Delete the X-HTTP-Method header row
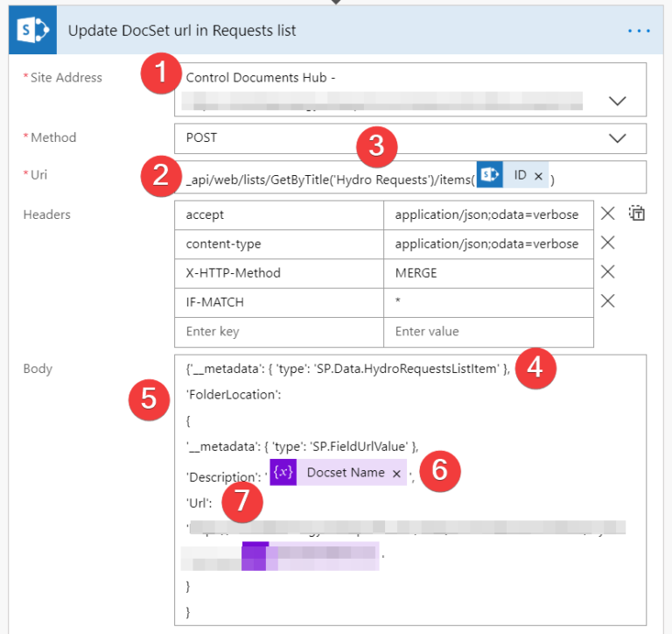This screenshot has height=634, width=672. (x=608, y=272)
